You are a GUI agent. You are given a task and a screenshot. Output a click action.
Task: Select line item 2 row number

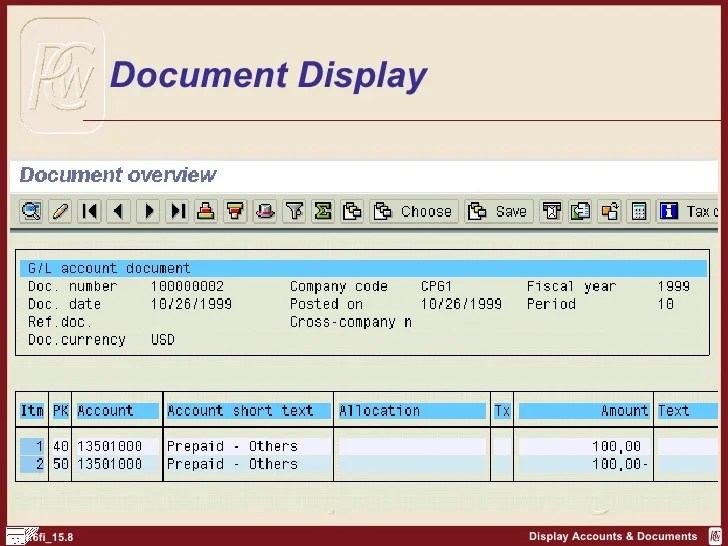(32, 464)
